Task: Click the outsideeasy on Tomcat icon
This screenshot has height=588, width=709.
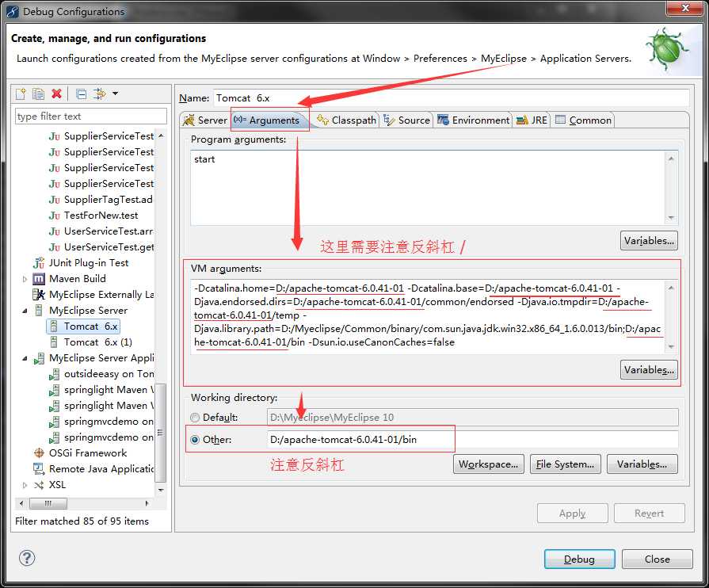Action: click(x=54, y=374)
